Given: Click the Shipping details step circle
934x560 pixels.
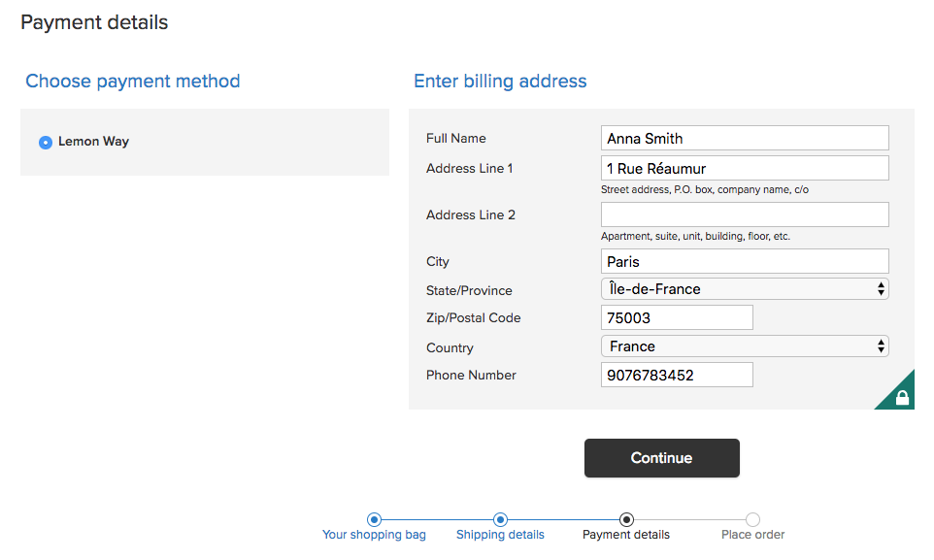Looking at the screenshot, I should point(500,519).
